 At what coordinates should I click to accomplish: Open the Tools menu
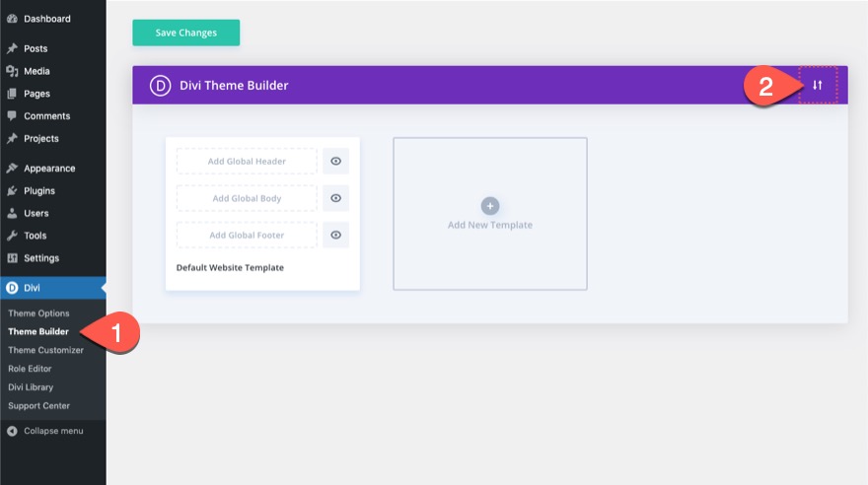pos(53,236)
